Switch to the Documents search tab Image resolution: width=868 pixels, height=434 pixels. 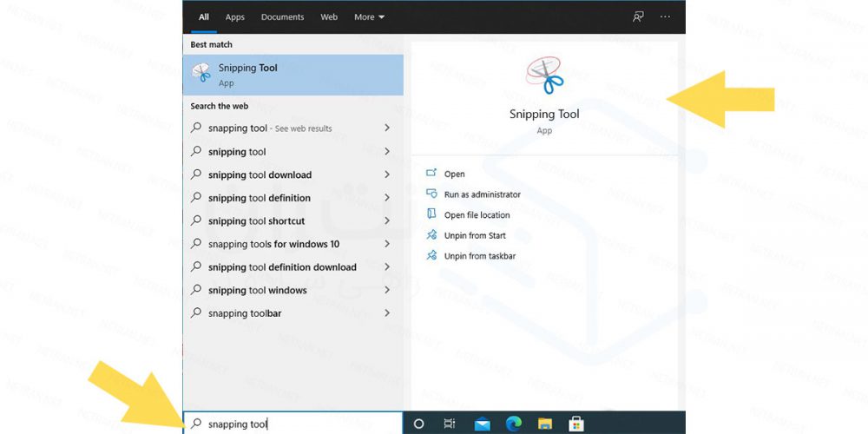pyautogui.click(x=282, y=16)
